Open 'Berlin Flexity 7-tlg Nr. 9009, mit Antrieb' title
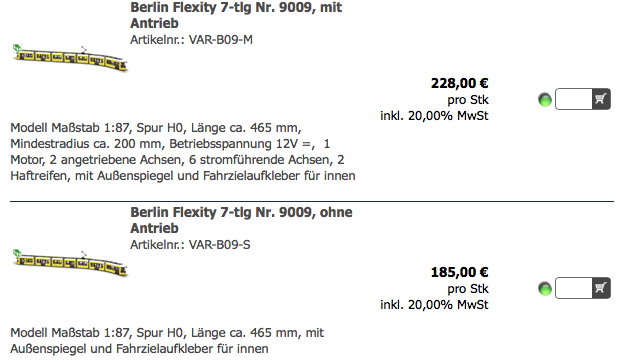This screenshot has height=362, width=628. point(236,15)
